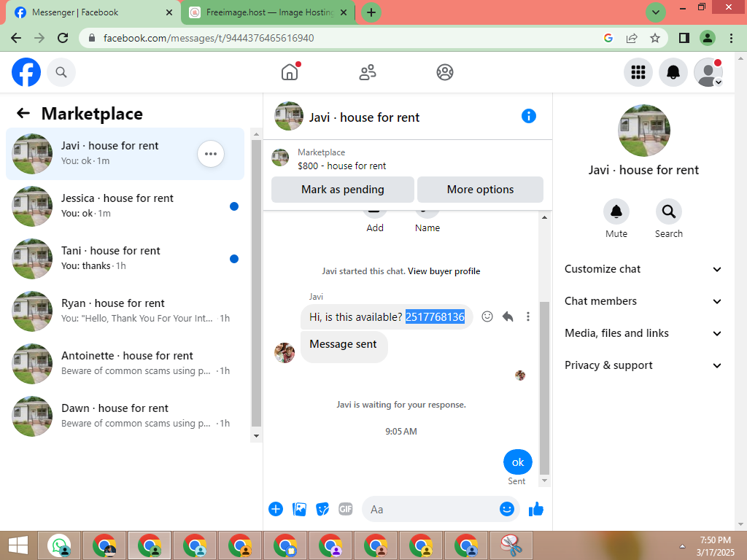Open Snipping Tool from taskbar

pyautogui.click(x=511, y=545)
